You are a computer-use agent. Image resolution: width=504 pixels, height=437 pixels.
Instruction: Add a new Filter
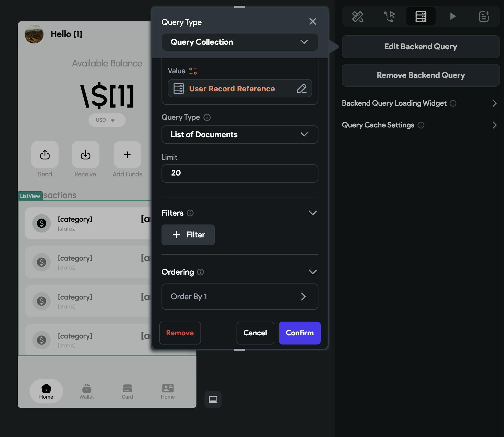coord(188,235)
